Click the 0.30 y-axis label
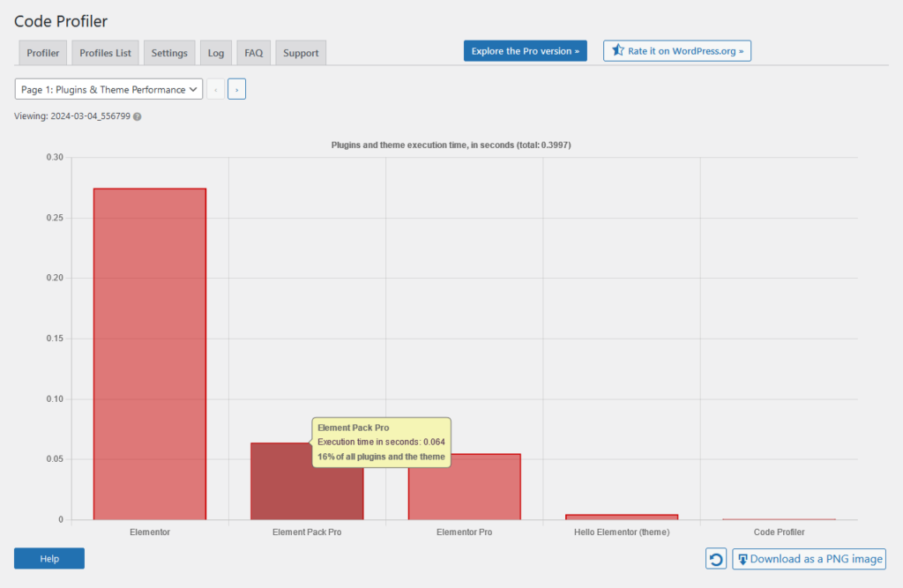 (55, 157)
